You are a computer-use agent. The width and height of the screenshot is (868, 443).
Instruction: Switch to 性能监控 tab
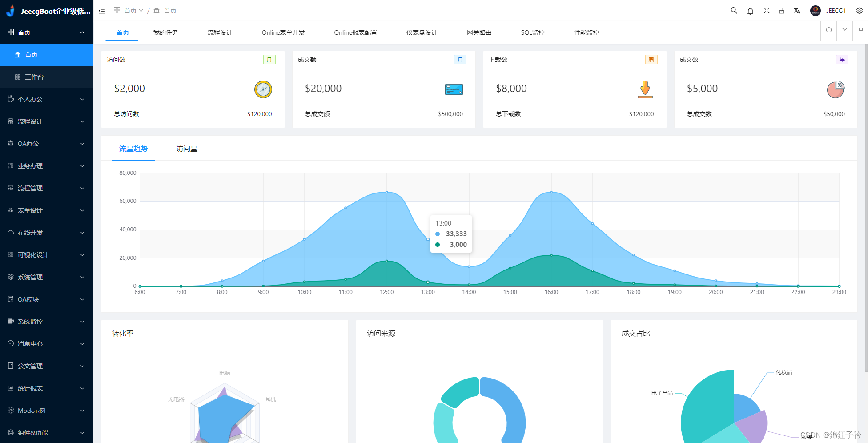[587, 32]
